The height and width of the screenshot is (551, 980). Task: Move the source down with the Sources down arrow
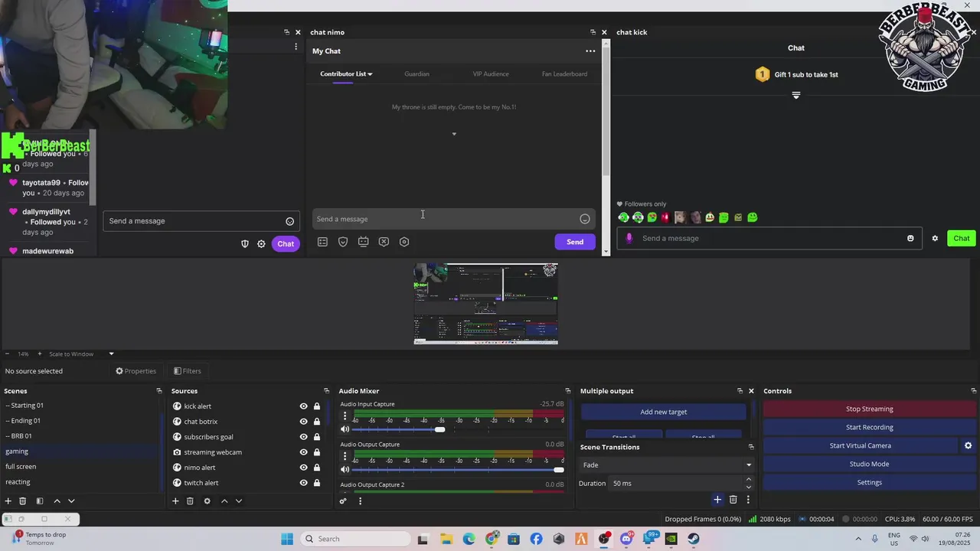(x=239, y=501)
